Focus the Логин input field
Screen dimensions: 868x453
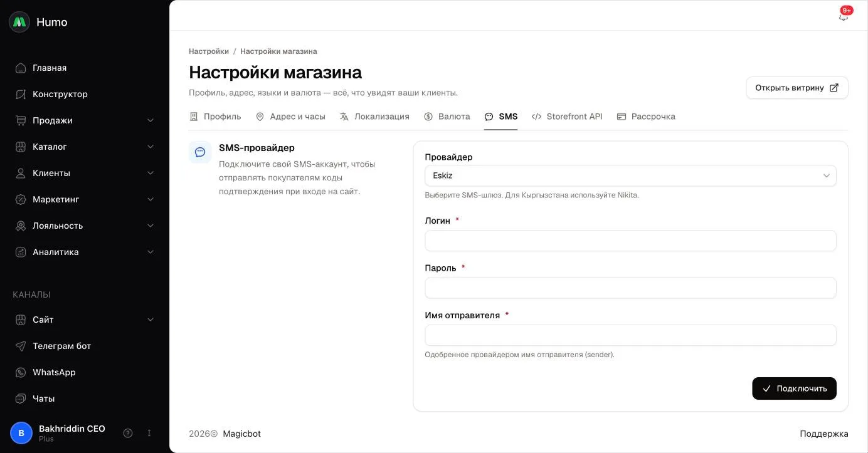click(x=630, y=241)
